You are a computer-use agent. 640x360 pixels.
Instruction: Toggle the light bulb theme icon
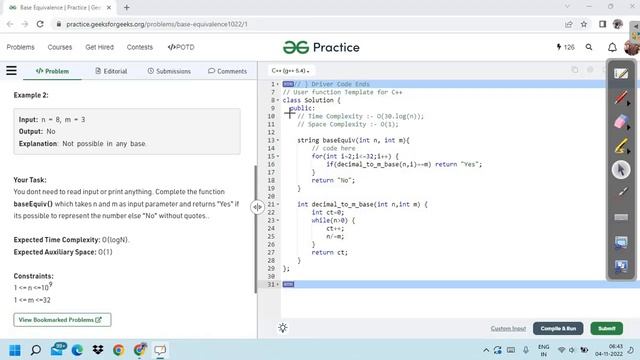pos(282,328)
